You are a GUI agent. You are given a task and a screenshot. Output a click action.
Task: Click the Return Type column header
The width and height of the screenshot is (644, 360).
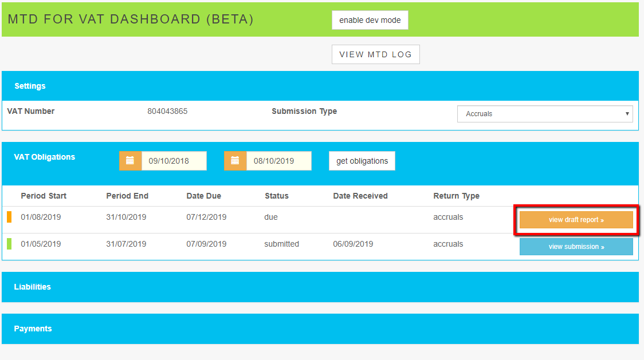click(x=456, y=196)
